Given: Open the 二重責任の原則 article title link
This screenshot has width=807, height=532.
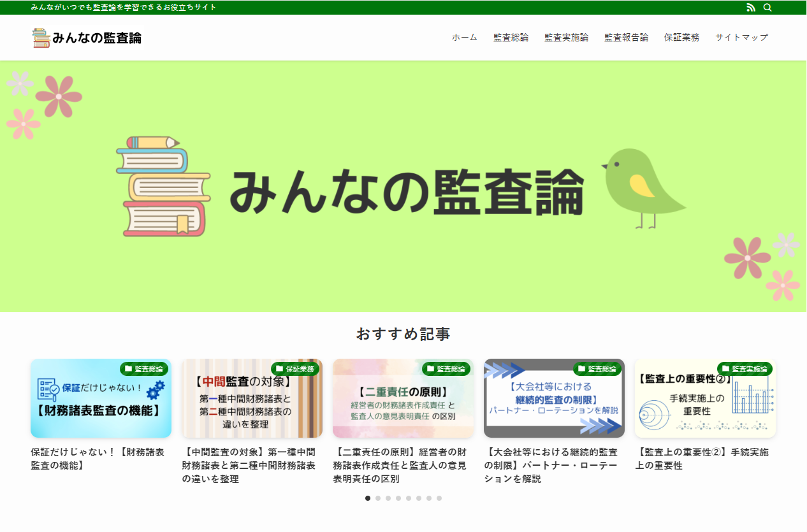Looking at the screenshot, I should pyautogui.click(x=400, y=465).
